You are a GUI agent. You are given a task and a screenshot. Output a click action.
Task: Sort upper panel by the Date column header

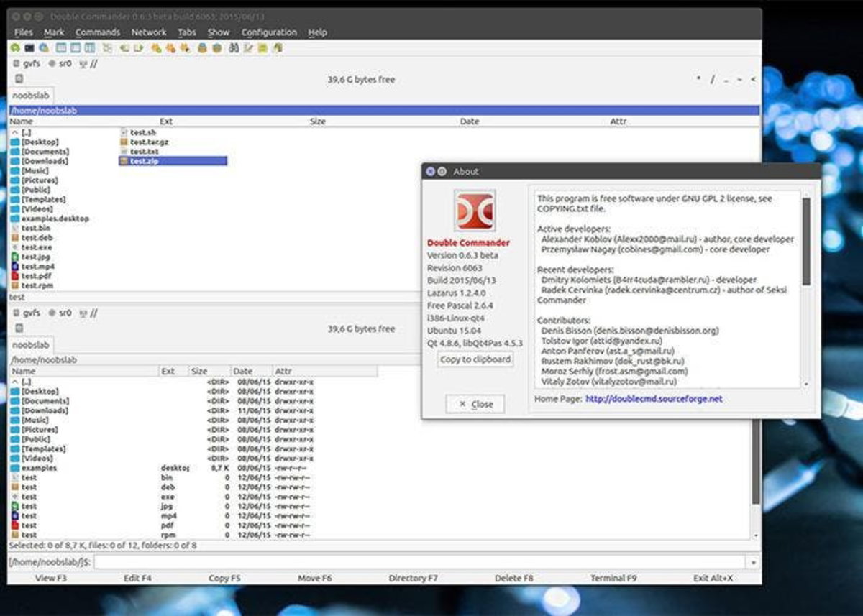(469, 121)
